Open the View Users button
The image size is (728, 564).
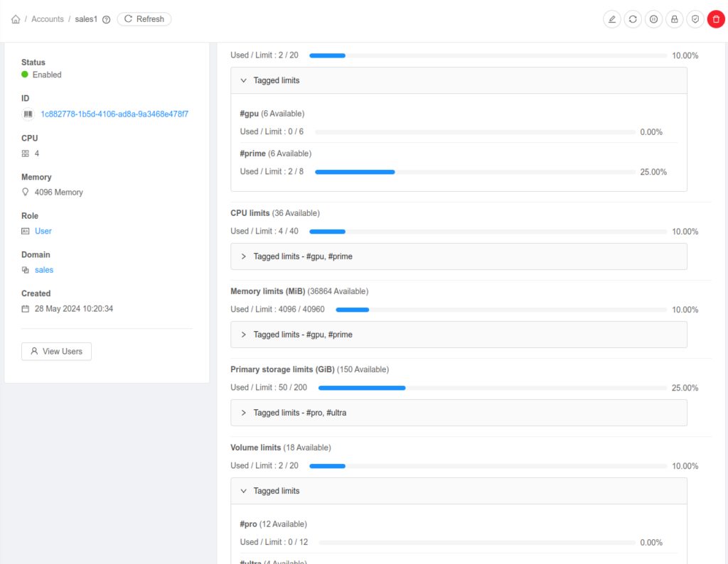[56, 351]
